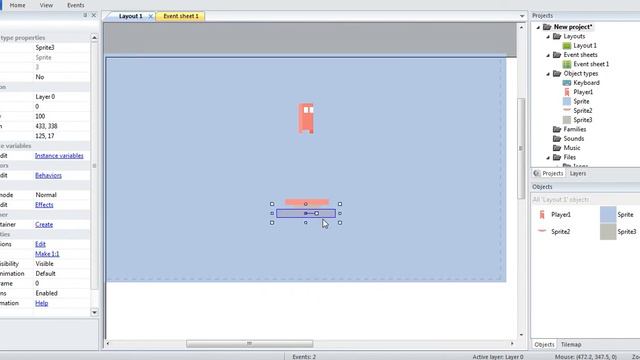Click the red Player1 sprite on layout
The image size is (640, 360).
(x=306, y=118)
